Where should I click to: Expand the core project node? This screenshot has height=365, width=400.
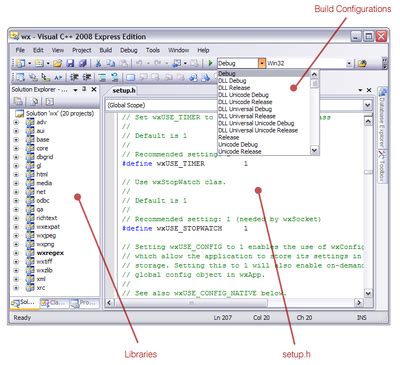tap(16, 148)
